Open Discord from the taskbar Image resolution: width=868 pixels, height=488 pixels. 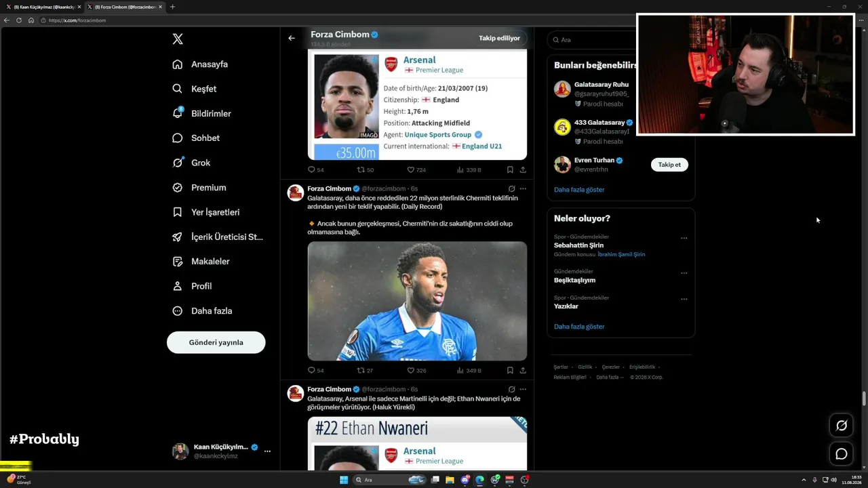pos(465,480)
